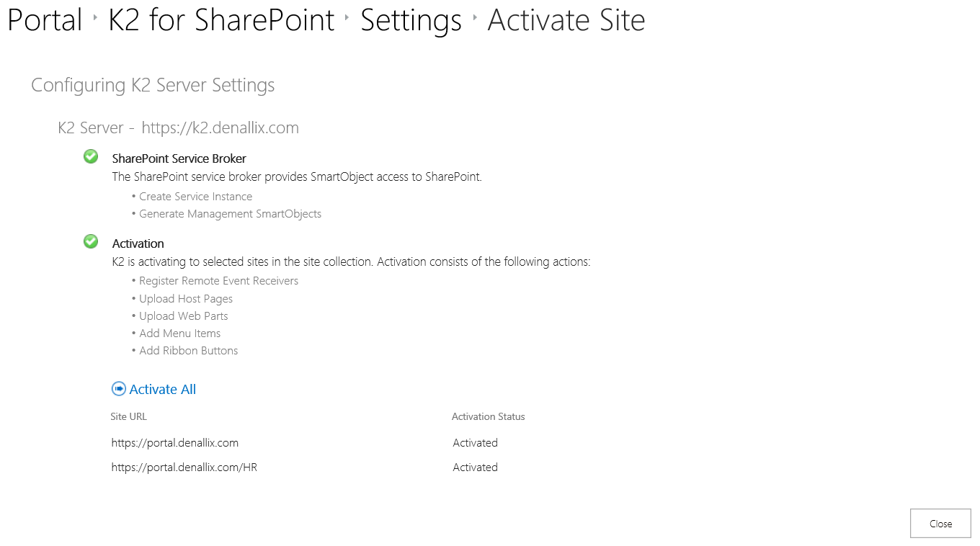Click the Generate Management SmartObjects step

230,214
